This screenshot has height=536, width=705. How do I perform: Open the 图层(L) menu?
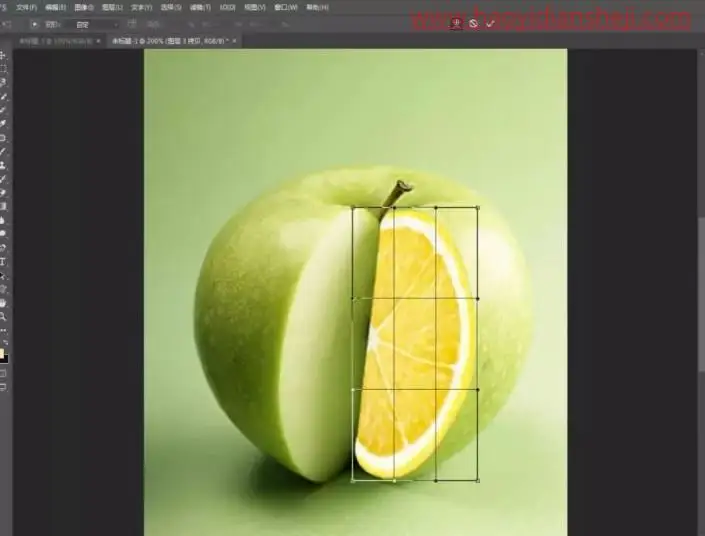[x=112, y=8]
